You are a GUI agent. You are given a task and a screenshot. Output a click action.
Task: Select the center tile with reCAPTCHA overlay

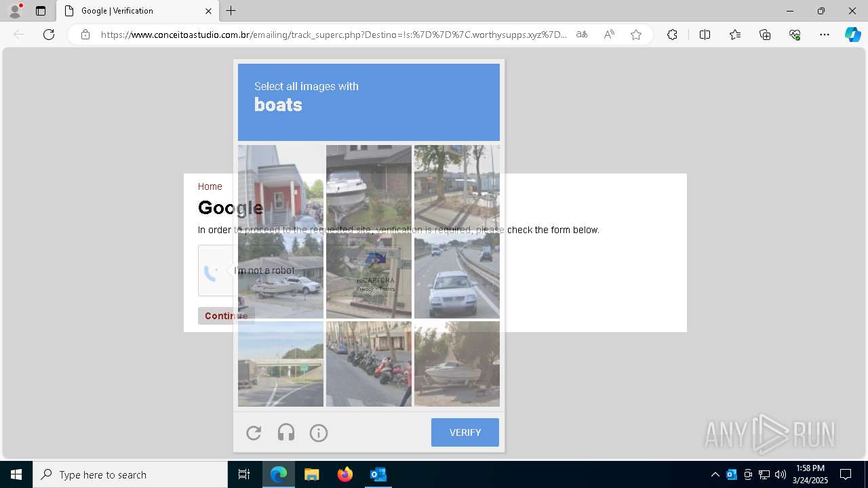tap(369, 276)
